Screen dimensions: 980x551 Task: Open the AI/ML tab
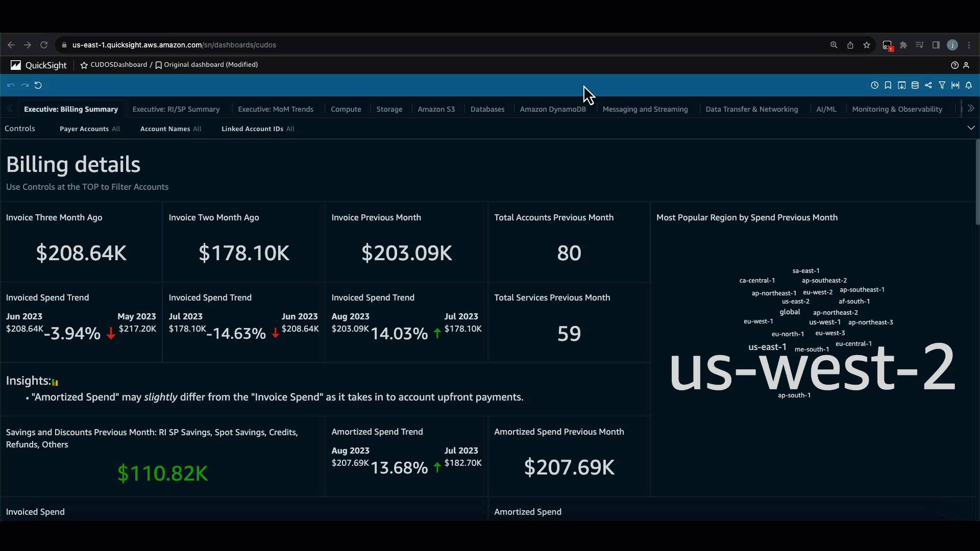(826, 109)
